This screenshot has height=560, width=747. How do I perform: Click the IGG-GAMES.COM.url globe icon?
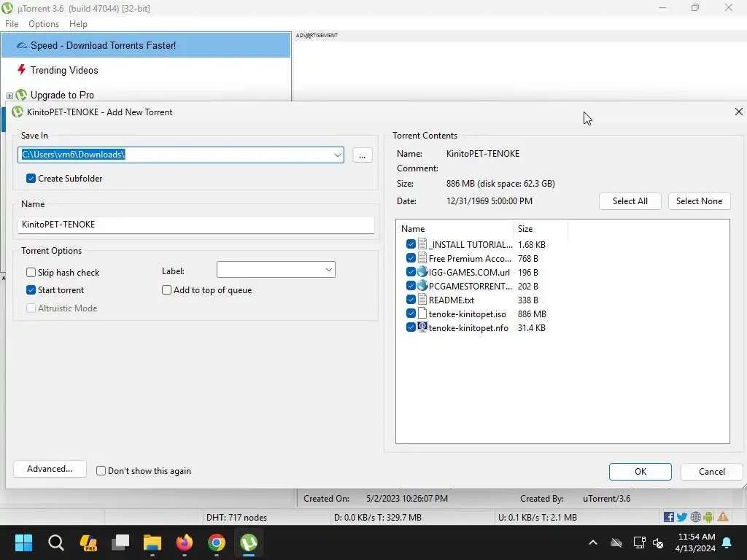422,272
